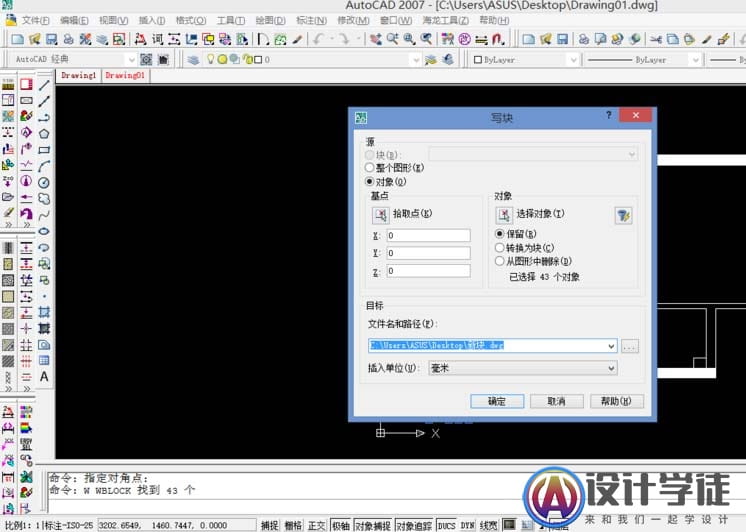This screenshot has width=746, height=532.
Task: Toggle the DYN status bar button
Action: coord(467,525)
